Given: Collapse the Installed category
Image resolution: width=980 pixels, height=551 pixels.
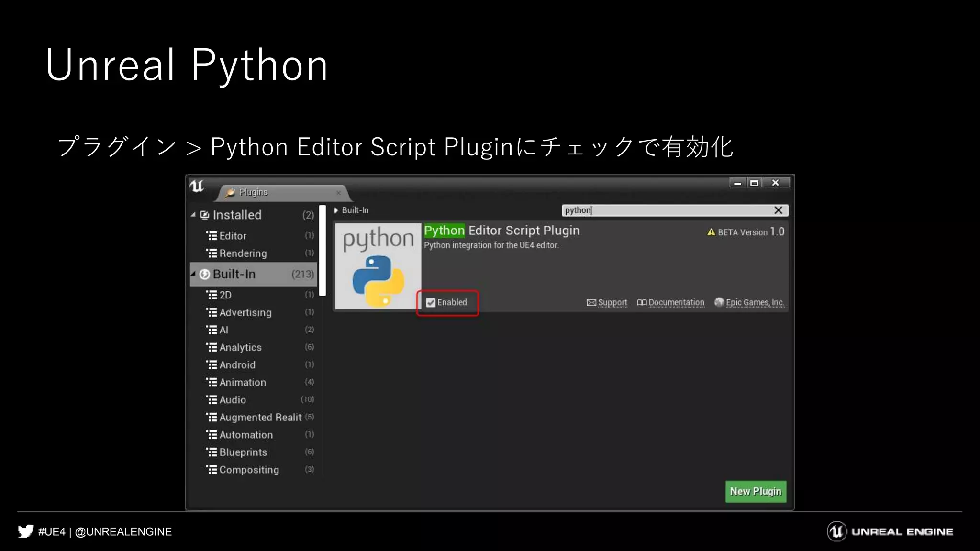Looking at the screenshot, I should click(193, 215).
